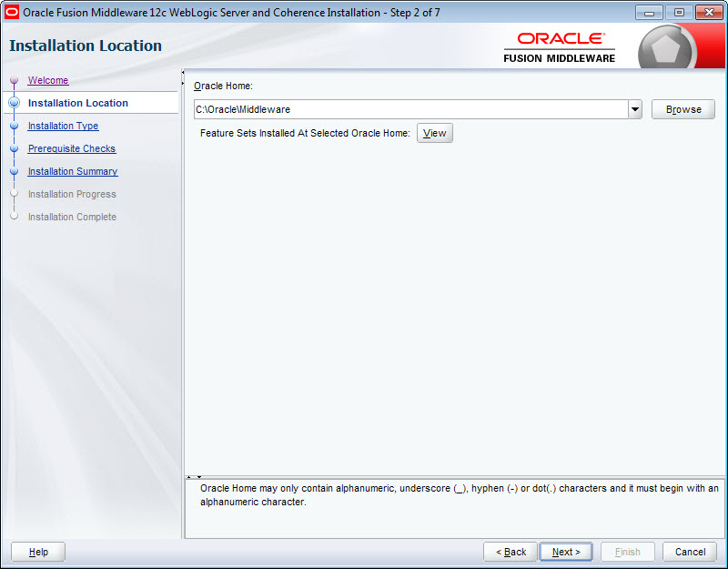Viewport: 728px width, 569px height.
Task: Click the Oracle Home path field
Action: (x=411, y=109)
